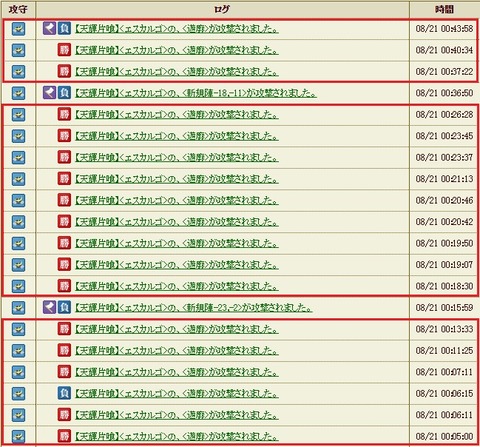480x447 pixels.
Task: Open the attack log link at 00:07:11
Action: coord(176,372)
